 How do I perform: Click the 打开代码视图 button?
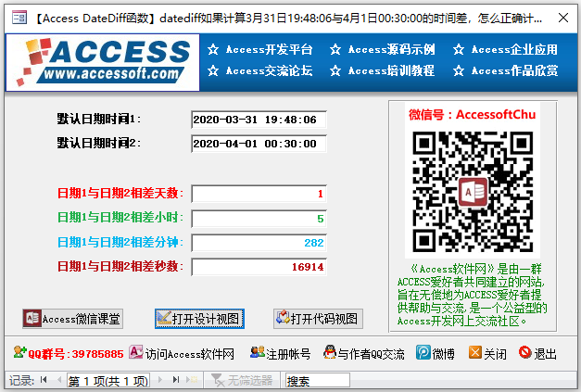click(318, 319)
